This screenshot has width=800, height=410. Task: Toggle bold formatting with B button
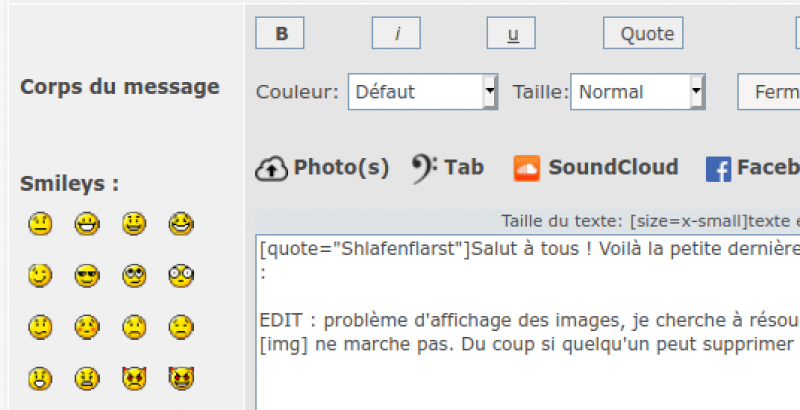(282, 33)
